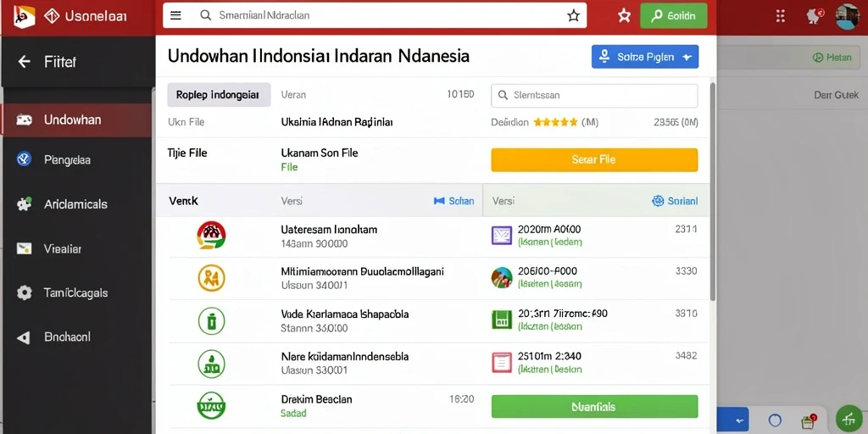The image size is (868, 434).
Task: Select the Ueran tab
Action: click(x=293, y=95)
